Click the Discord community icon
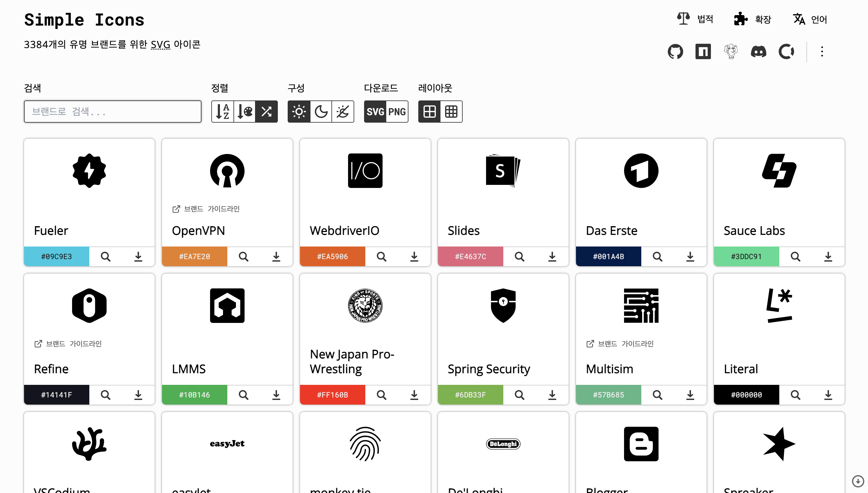Screen dimensions: 868x493 (759, 51)
